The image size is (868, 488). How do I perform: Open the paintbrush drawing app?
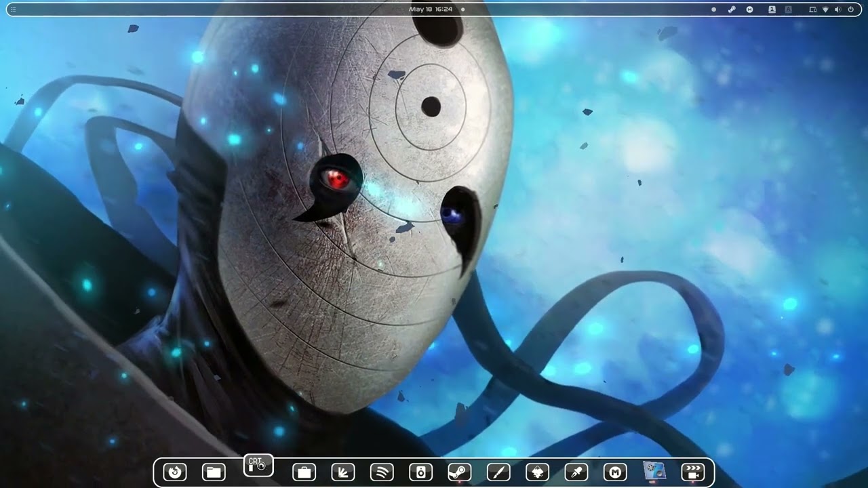click(499, 472)
